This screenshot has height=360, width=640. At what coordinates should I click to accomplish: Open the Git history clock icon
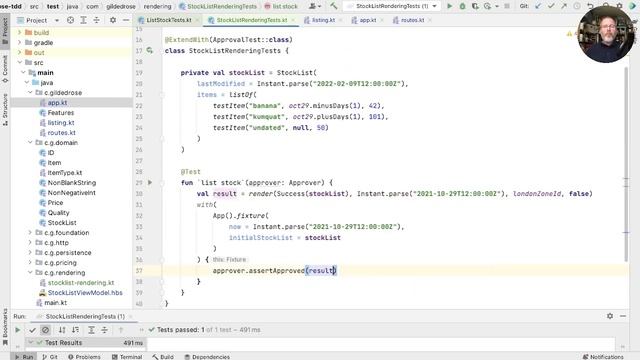click(577, 6)
